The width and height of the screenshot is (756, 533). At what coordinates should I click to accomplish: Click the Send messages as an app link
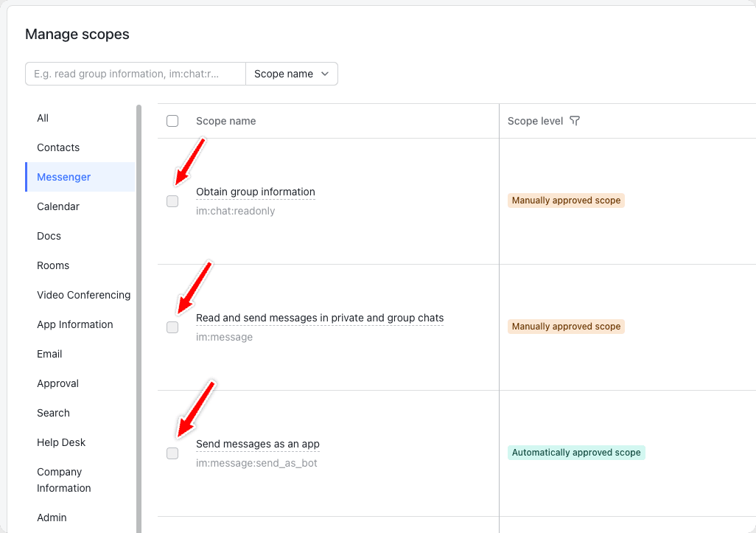(x=257, y=444)
